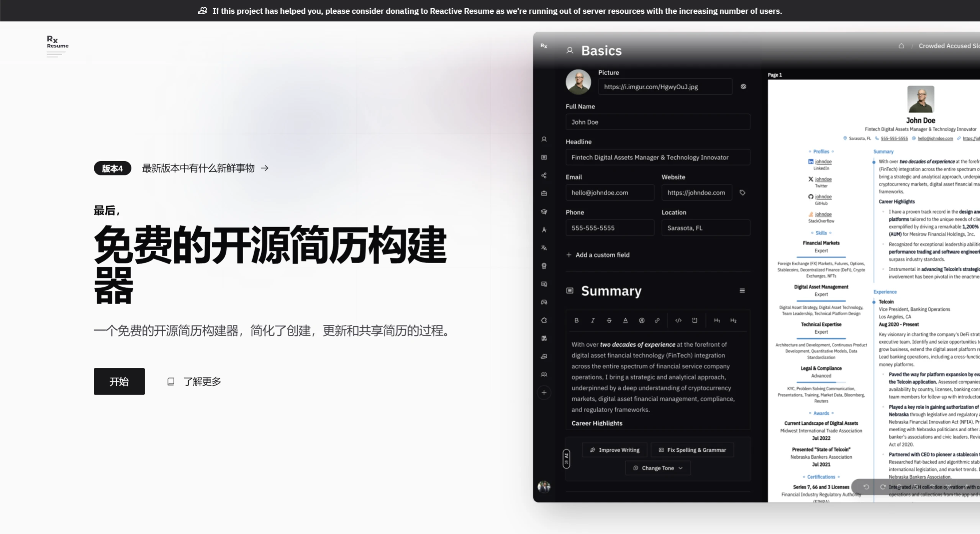This screenshot has width=980, height=534.
Task: Open Skills section via compass tool icon
Action: tap(544, 230)
